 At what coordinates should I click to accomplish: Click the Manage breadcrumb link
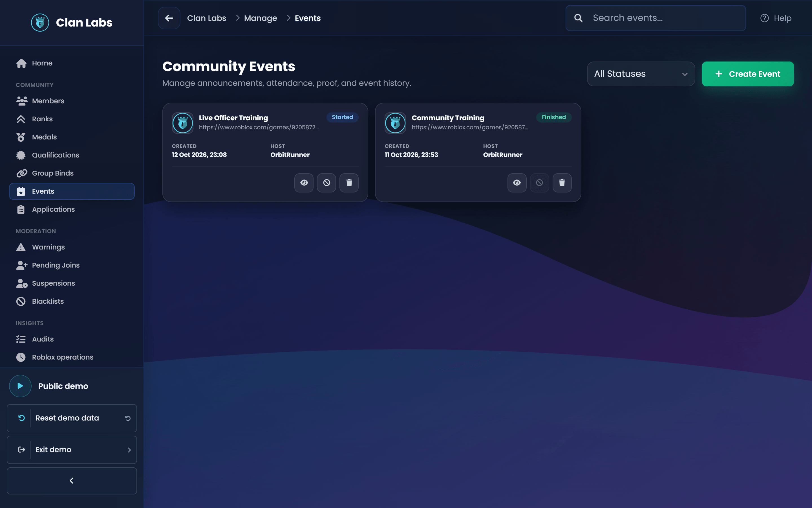click(x=261, y=18)
